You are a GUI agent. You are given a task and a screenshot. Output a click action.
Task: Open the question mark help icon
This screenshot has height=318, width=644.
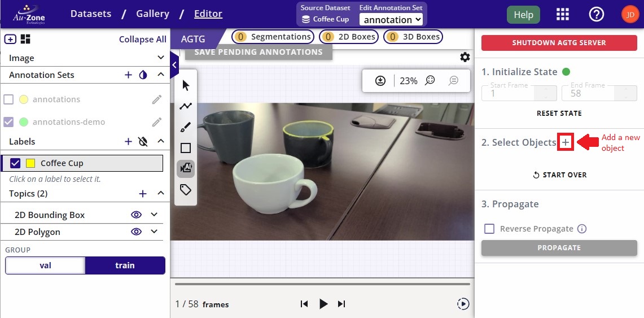pyautogui.click(x=597, y=14)
